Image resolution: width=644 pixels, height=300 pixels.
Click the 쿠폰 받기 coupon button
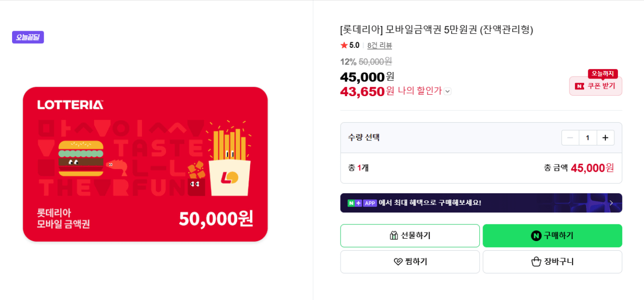(x=596, y=86)
